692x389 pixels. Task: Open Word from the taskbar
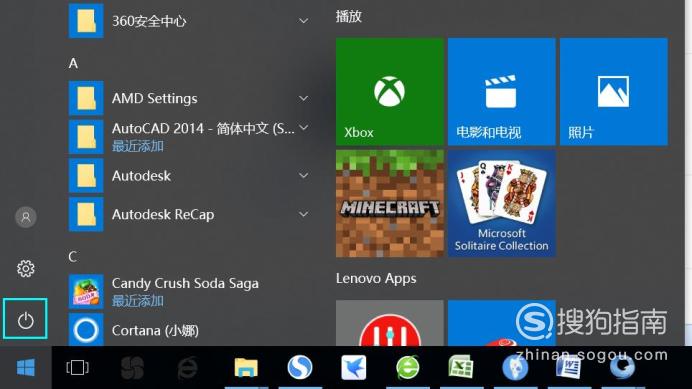[x=568, y=367]
